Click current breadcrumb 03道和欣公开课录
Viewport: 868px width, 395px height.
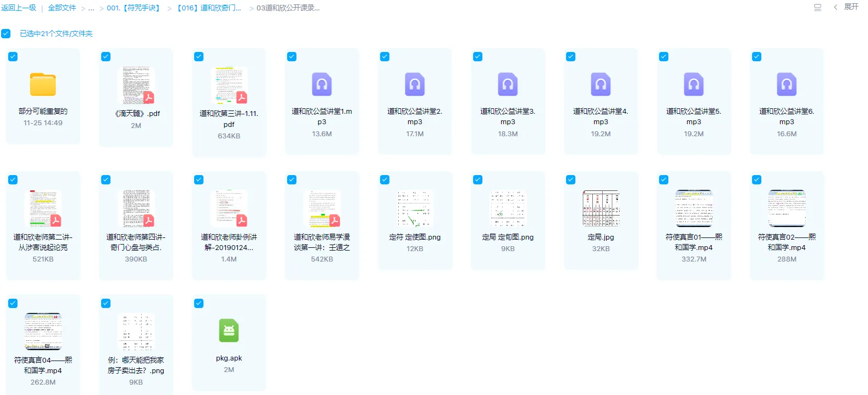click(288, 8)
